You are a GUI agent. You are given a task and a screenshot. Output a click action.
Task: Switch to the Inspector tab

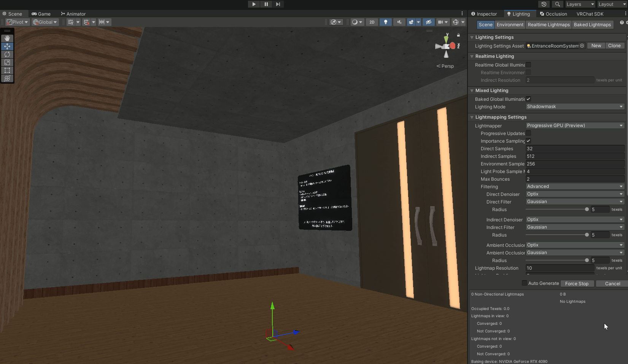pyautogui.click(x=484, y=14)
